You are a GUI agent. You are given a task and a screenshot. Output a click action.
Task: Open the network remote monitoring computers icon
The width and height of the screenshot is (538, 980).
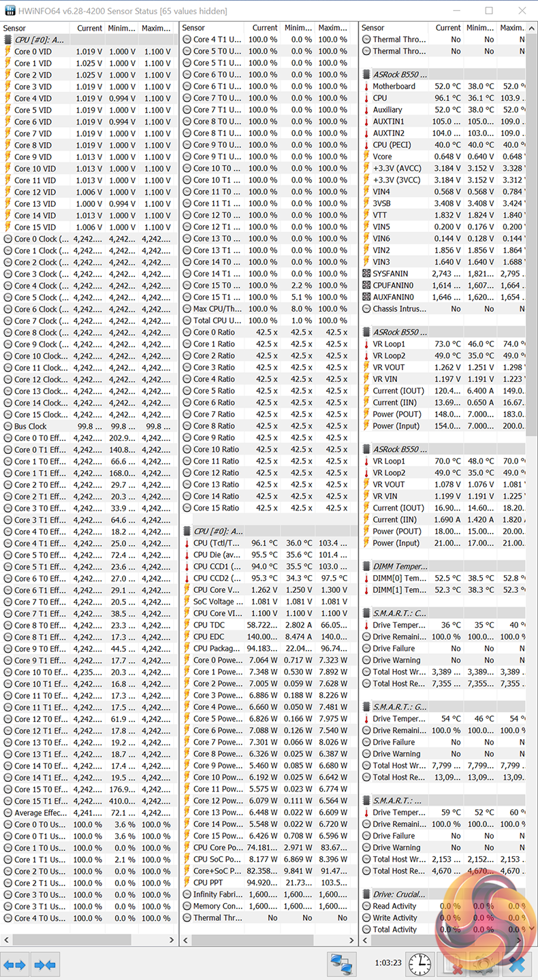coord(341,964)
